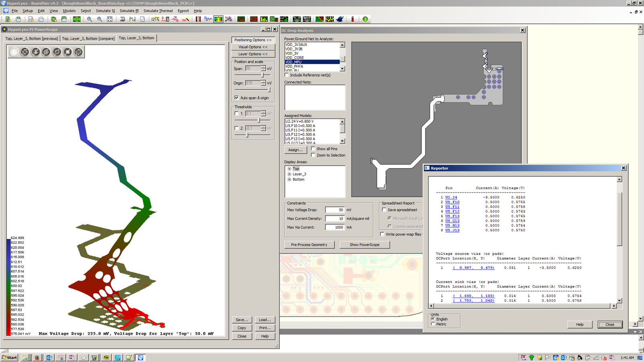
Task: Click the blank page document toolbar icon
Action: [x=142, y=19]
